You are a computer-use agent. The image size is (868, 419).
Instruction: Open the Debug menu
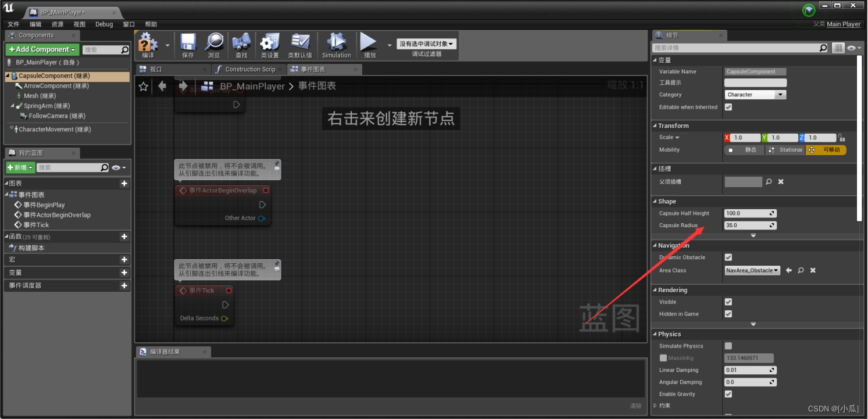104,24
